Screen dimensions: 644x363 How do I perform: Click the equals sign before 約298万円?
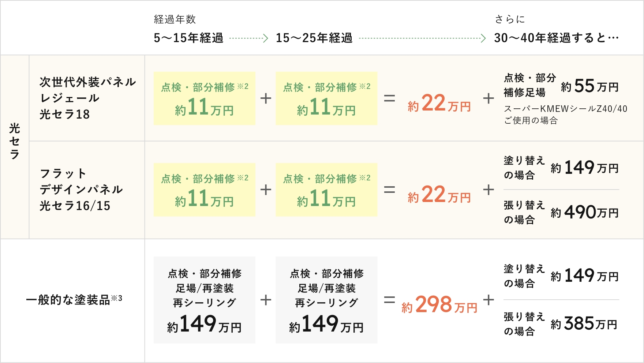tap(389, 300)
